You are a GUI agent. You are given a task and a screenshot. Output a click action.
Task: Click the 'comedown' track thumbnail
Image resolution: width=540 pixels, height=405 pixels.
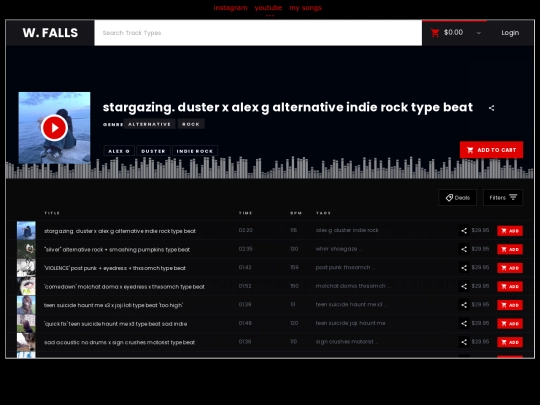pos(26,287)
